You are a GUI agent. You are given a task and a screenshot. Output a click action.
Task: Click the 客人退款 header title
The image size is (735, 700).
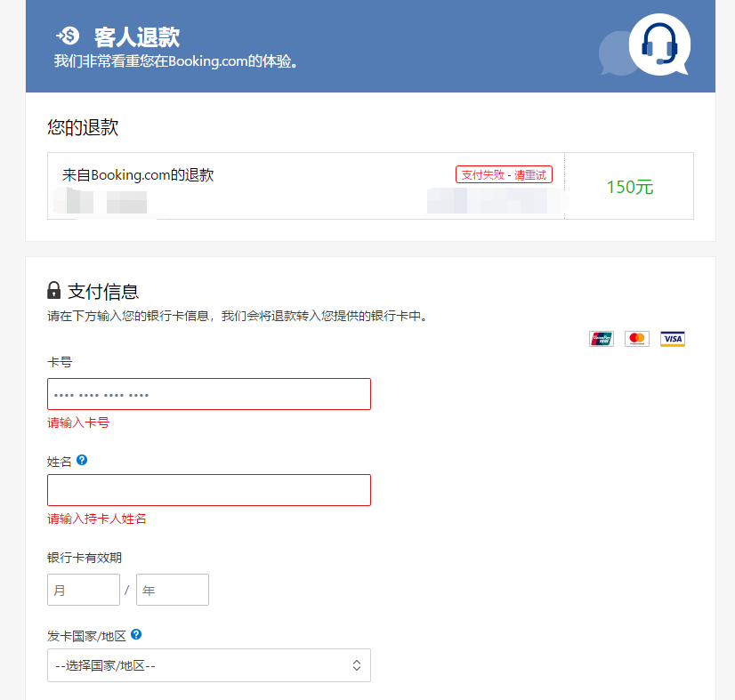(137, 36)
